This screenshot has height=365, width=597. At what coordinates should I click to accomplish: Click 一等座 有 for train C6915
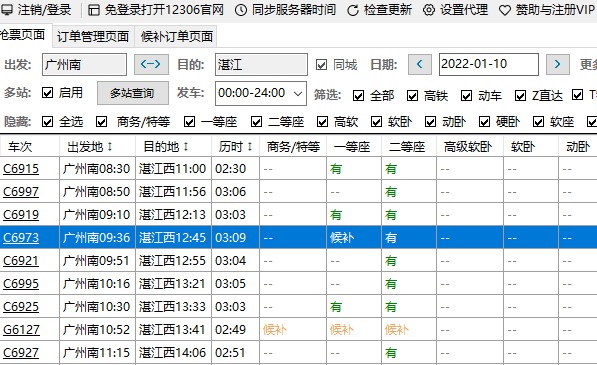[x=336, y=169]
